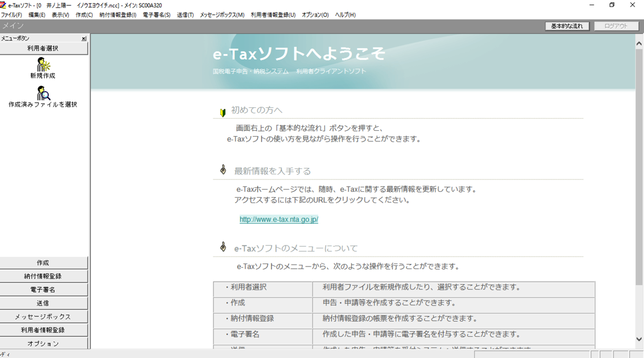Click the 初めての方へ heading
The image size is (644, 358).
click(257, 110)
